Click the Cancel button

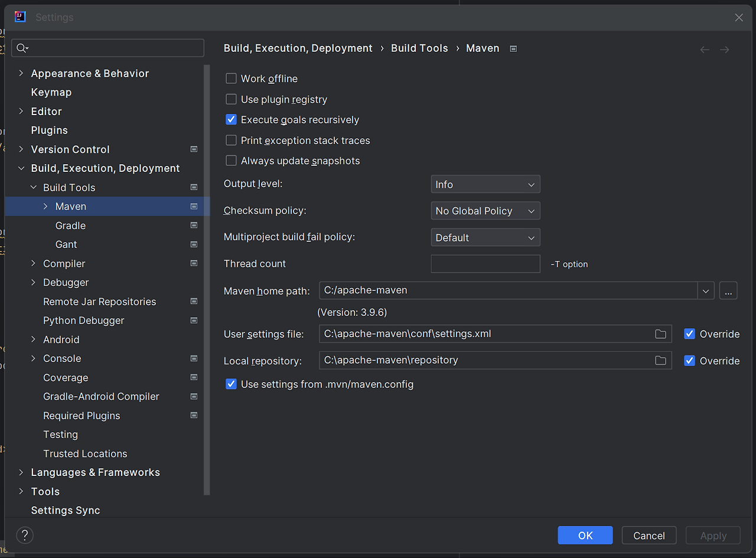tap(649, 535)
